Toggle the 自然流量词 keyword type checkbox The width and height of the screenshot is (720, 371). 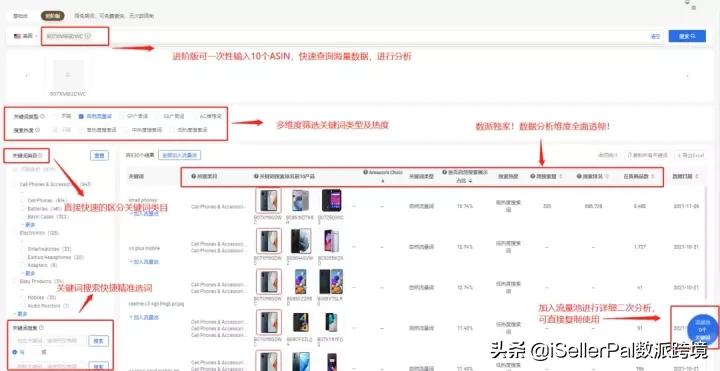(x=81, y=117)
